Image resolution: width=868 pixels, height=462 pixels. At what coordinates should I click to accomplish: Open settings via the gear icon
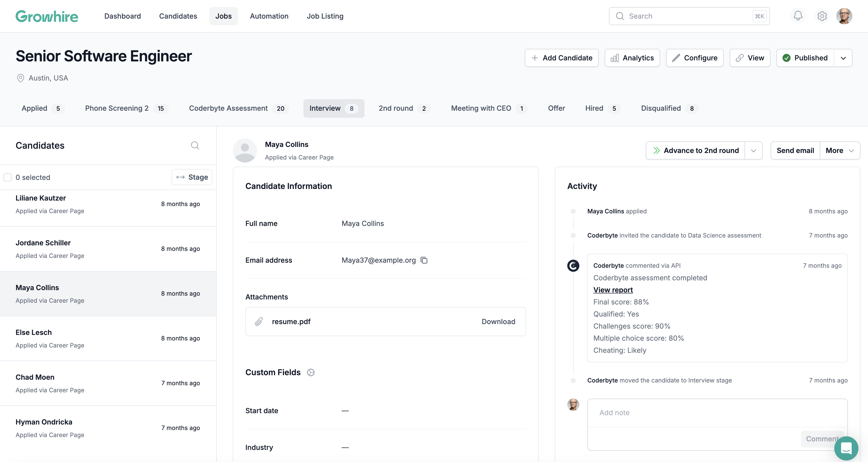[822, 16]
